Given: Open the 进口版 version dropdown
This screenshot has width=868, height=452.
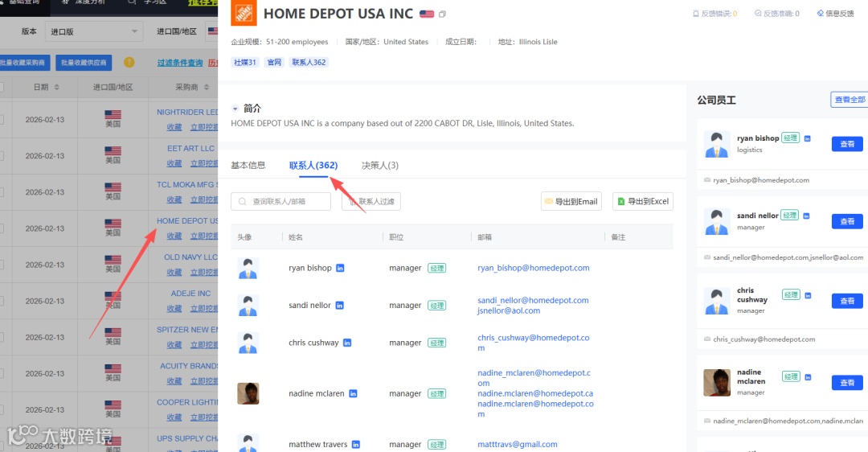Looking at the screenshot, I should (93, 31).
